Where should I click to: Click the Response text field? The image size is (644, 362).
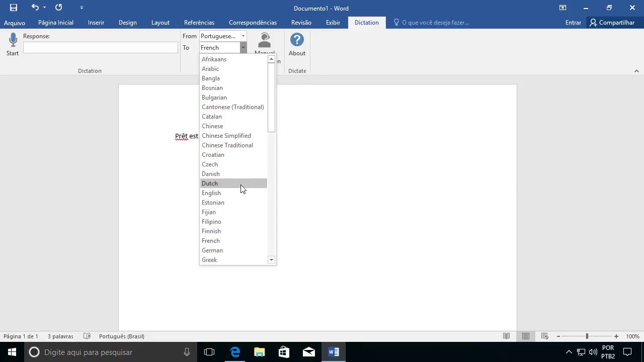point(101,47)
